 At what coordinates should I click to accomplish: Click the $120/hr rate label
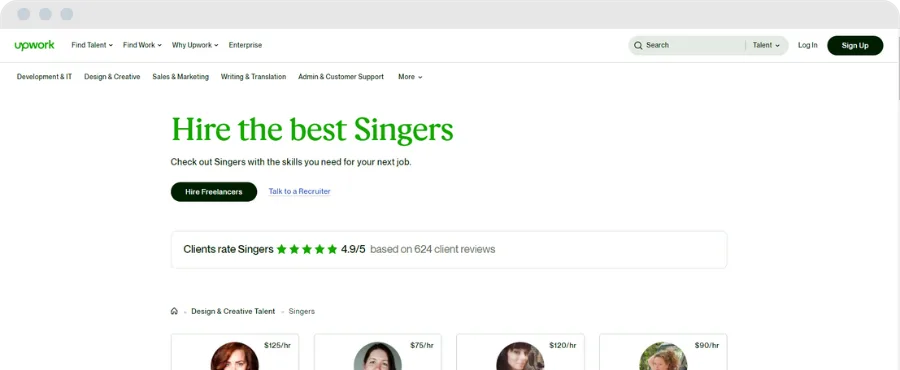(562, 345)
